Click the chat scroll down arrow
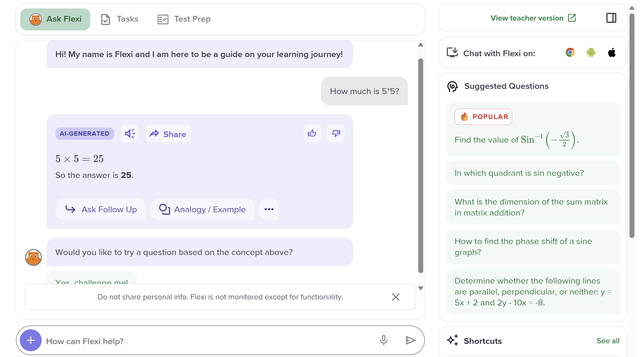The height and width of the screenshot is (357, 644). point(421,288)
